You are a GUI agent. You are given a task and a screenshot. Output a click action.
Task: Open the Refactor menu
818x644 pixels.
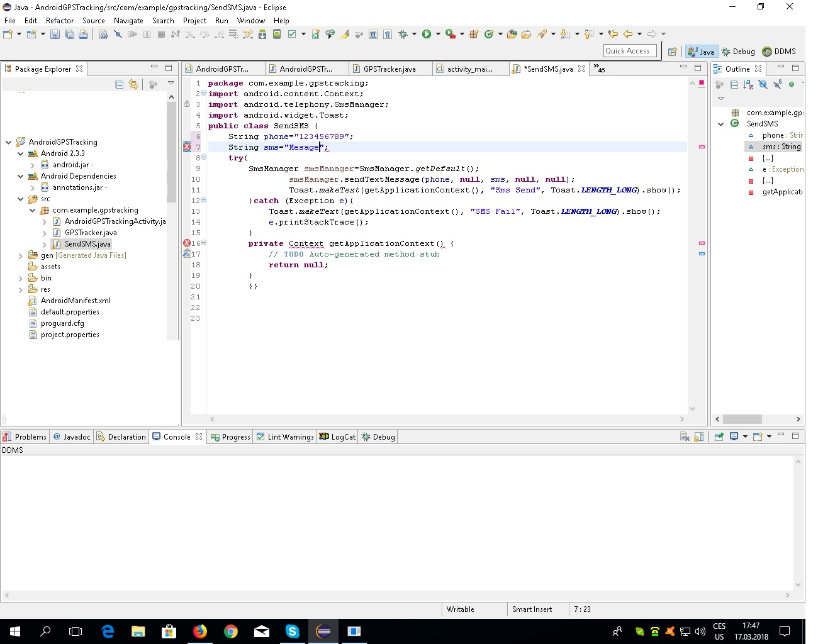pyautogui.click(x=59, y=21)
